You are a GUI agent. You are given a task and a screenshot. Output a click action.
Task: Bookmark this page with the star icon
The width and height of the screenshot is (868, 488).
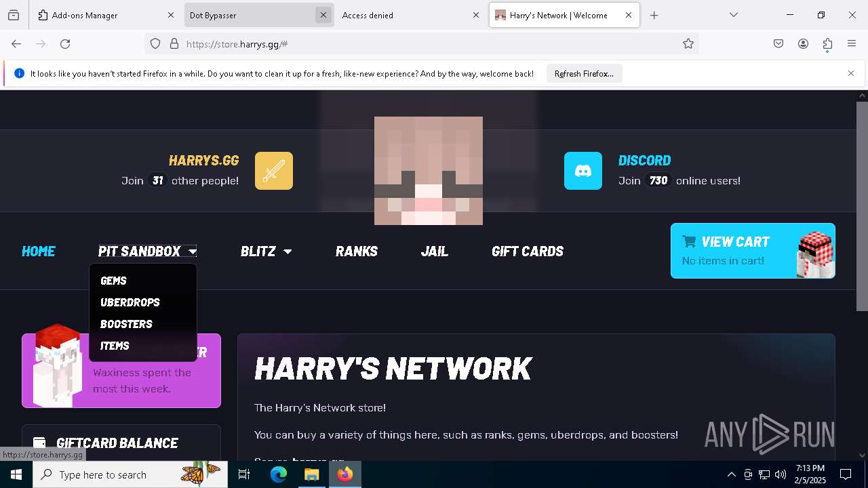pyautogui.click(x=688, y=44)
